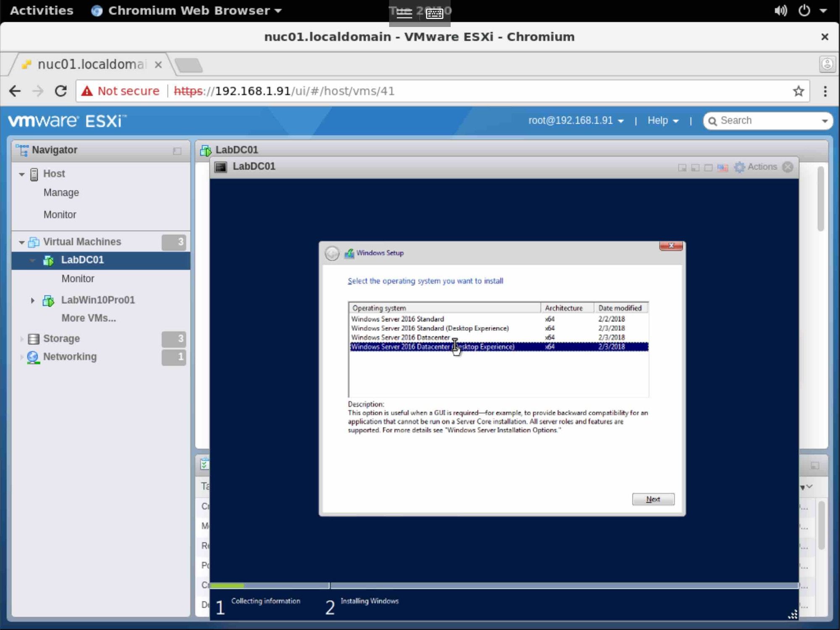This screenshot has height=630, width=840.
Task: Select Monitor under LabDC01
Action: [78, 279]
